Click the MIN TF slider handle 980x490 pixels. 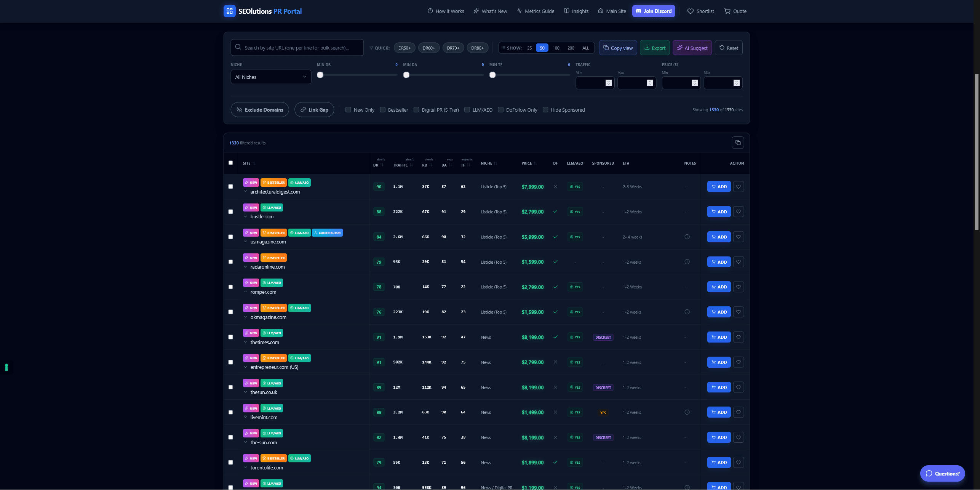[x=492, y=75]
